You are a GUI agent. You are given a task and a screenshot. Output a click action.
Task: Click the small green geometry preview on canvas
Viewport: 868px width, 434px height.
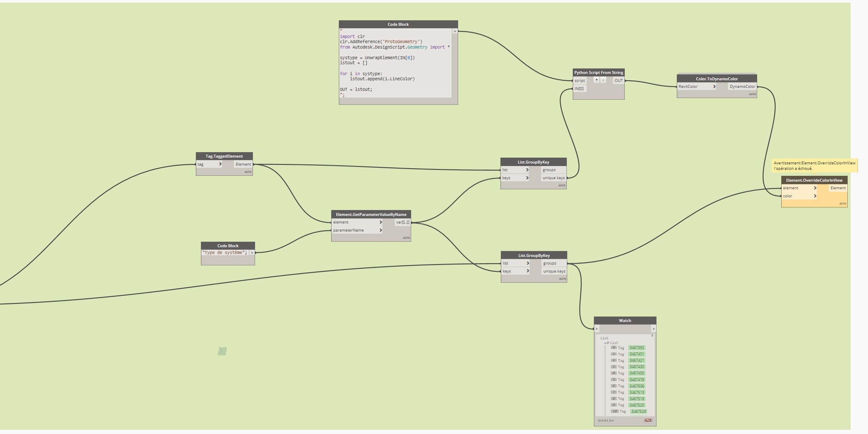coord(222,351)
